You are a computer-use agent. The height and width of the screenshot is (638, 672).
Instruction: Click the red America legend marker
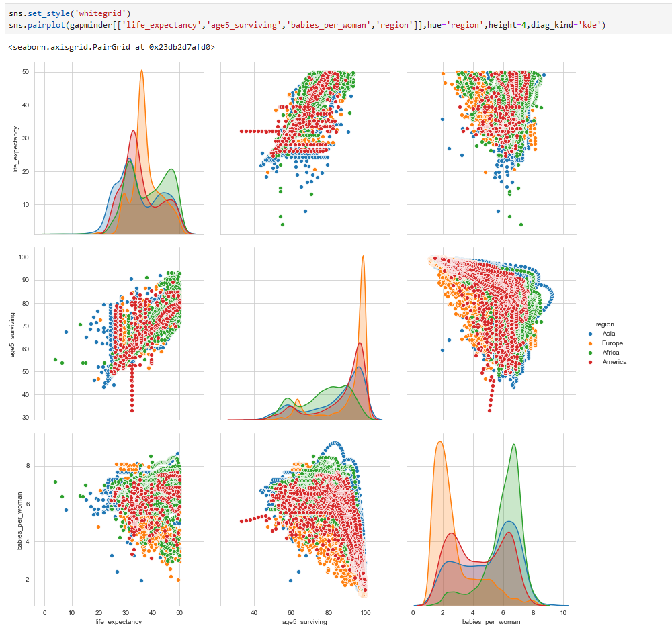tap(591, 361)
